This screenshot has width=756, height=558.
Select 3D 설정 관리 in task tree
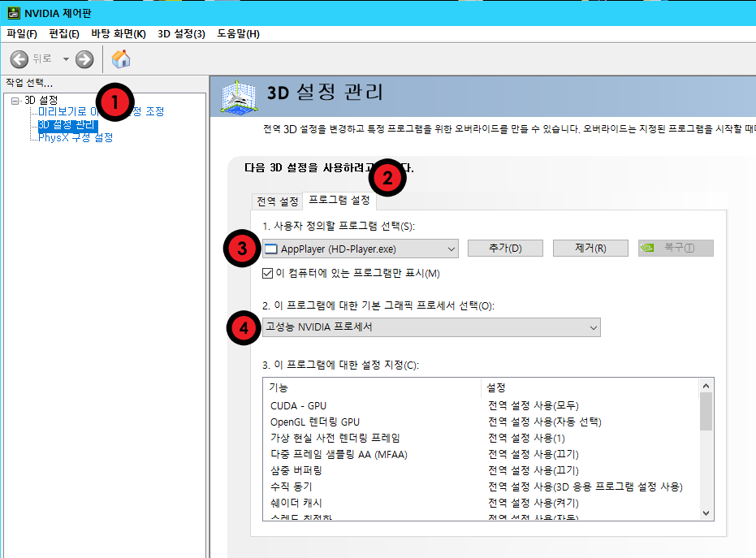tap(68, 125)
